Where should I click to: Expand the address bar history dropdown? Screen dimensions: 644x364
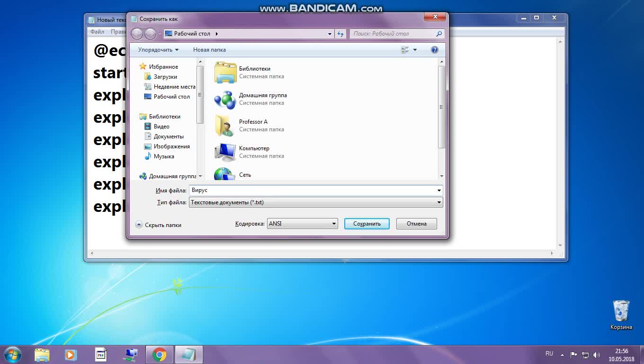click(x=330, y=34)
